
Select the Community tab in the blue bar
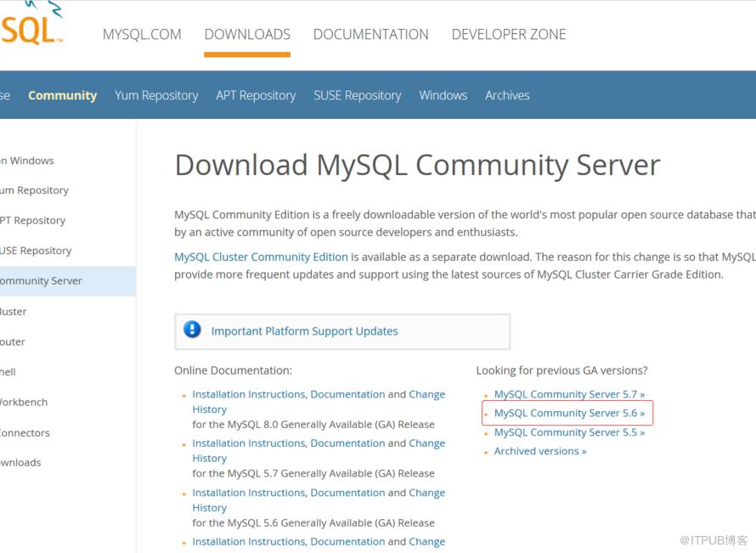(63, 95)
